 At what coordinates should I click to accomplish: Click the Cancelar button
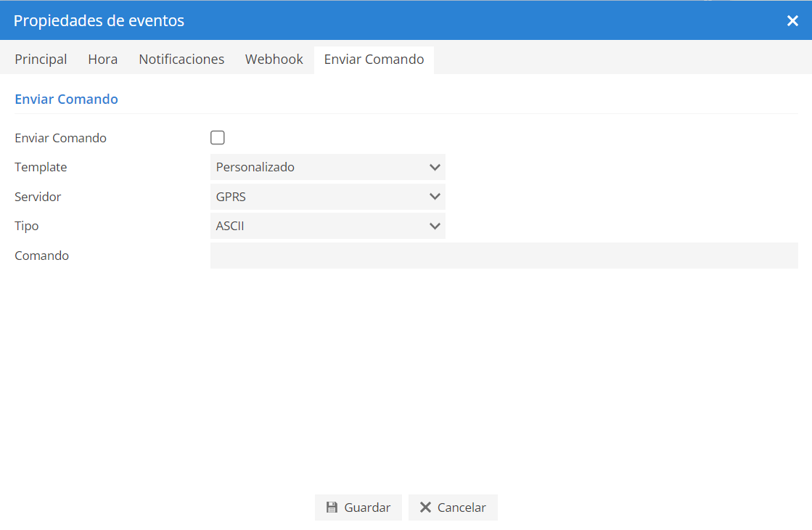453,507
